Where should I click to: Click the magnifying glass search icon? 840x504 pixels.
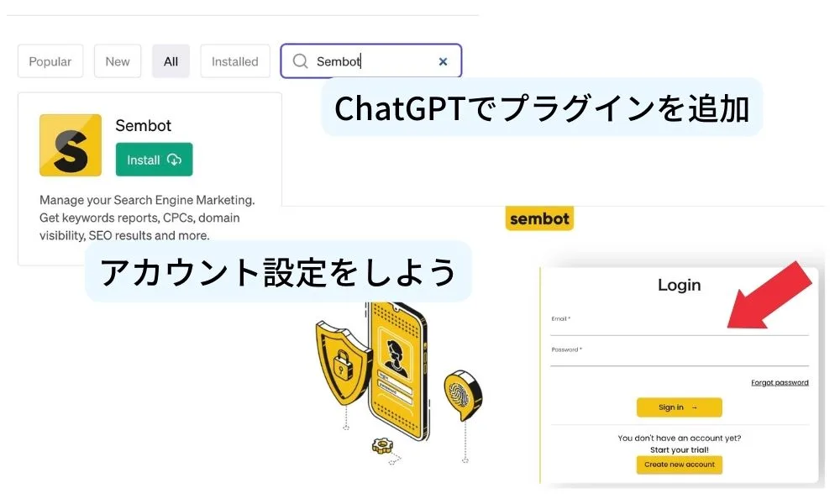(x=301, y=61)
